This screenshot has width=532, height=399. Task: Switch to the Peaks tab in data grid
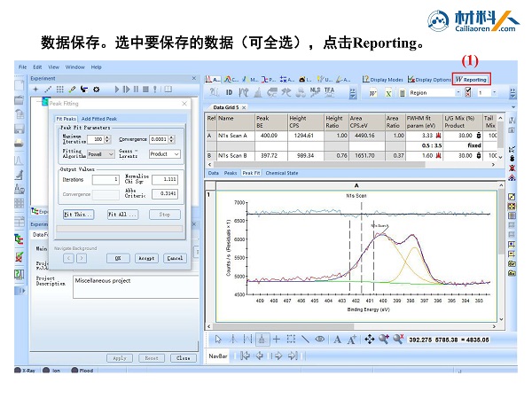click(231, 173)
